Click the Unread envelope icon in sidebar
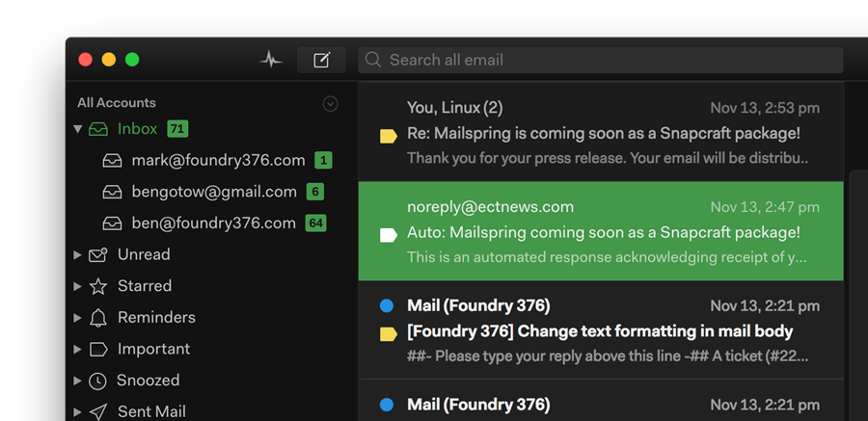Image resolution: width=868 pixels, height=421 pixels. (x=97, y=255)
